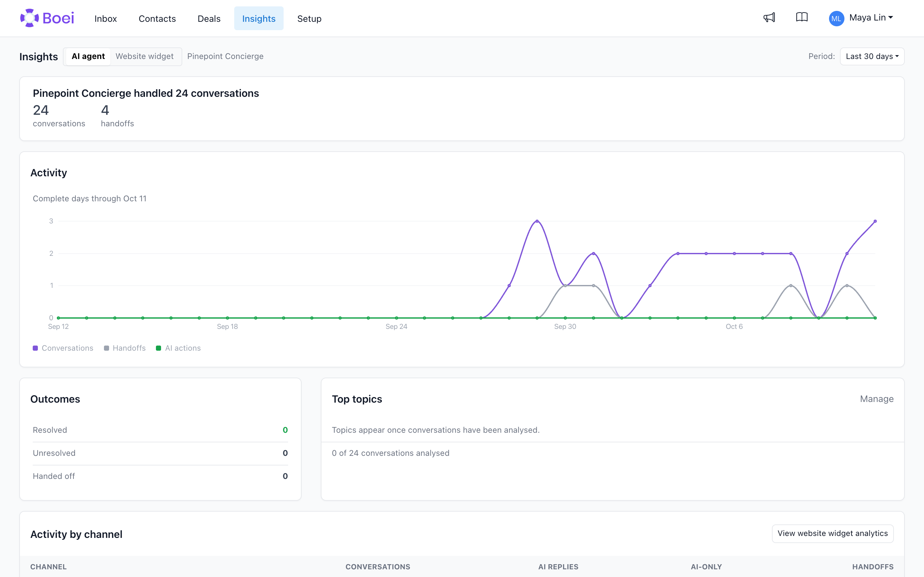Open the Last 30 days period dropdown
Image resolution: width=924 pixels, height=577 pixels.
coord(872,56)
